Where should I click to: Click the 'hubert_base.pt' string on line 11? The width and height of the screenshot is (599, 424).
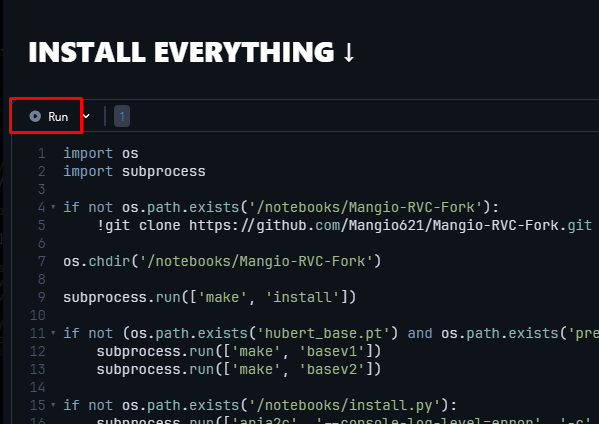[x=323, y=333]
